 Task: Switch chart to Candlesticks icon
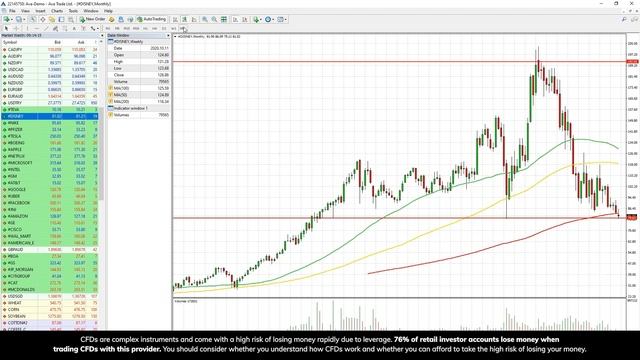coord(184,19)
